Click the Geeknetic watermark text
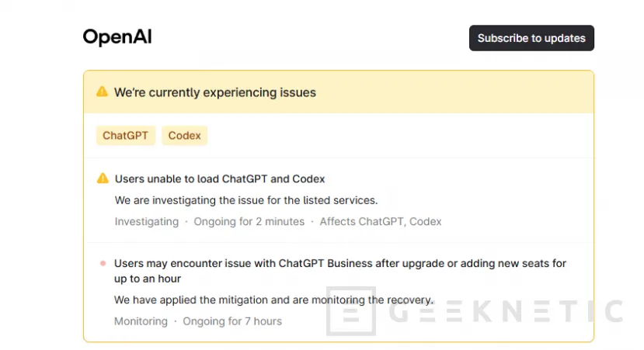 (x=505, y=311)
